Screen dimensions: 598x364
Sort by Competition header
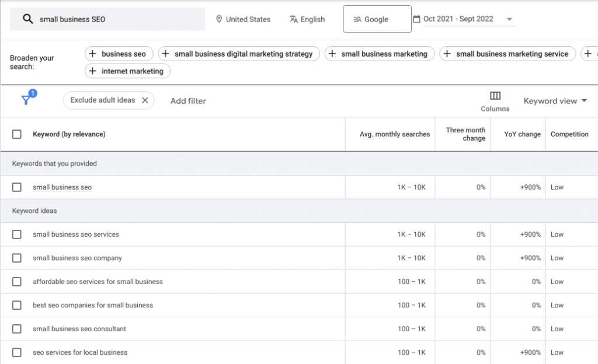(x=569, y=134)
